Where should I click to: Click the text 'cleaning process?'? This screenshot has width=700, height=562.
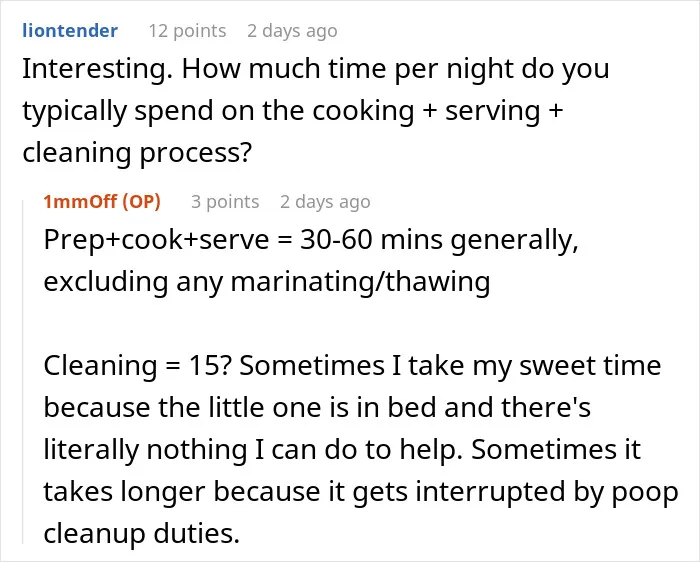[137, 153]
